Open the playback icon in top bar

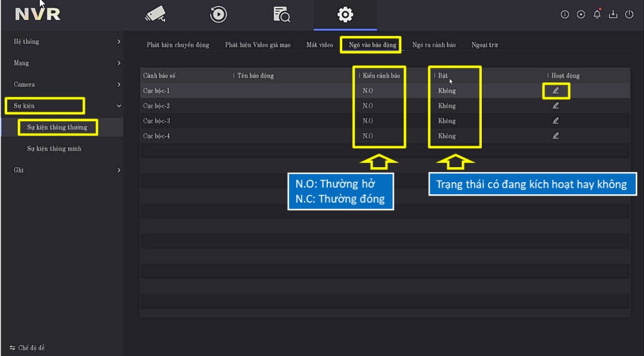219,14
